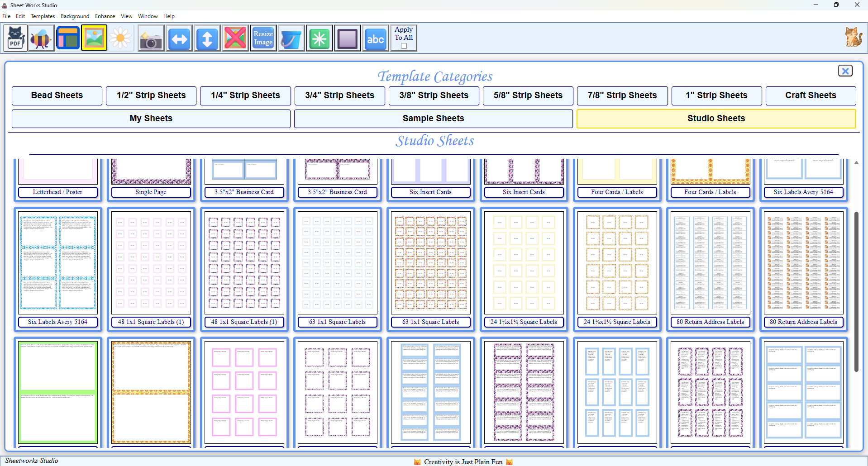This screenshot has width=868, height=466.
Task: Switch to the Studio Sheets category
Action: point(715,119)
